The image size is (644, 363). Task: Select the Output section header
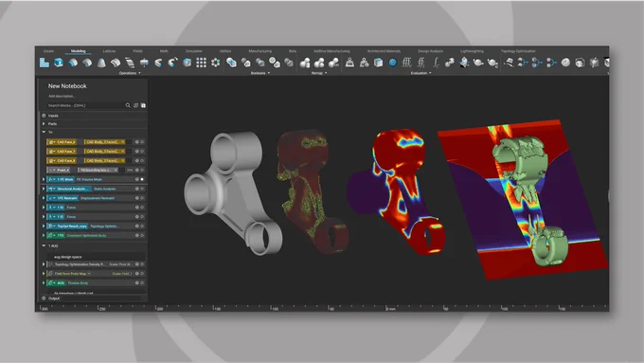(x=54, y=299)
